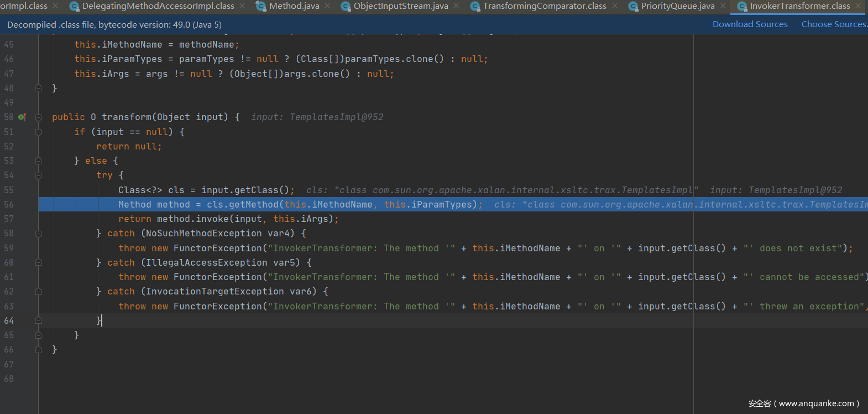Click the class icon on TransformingComparator.class tab
Screen dimensions: 868x414
(475, 6)
